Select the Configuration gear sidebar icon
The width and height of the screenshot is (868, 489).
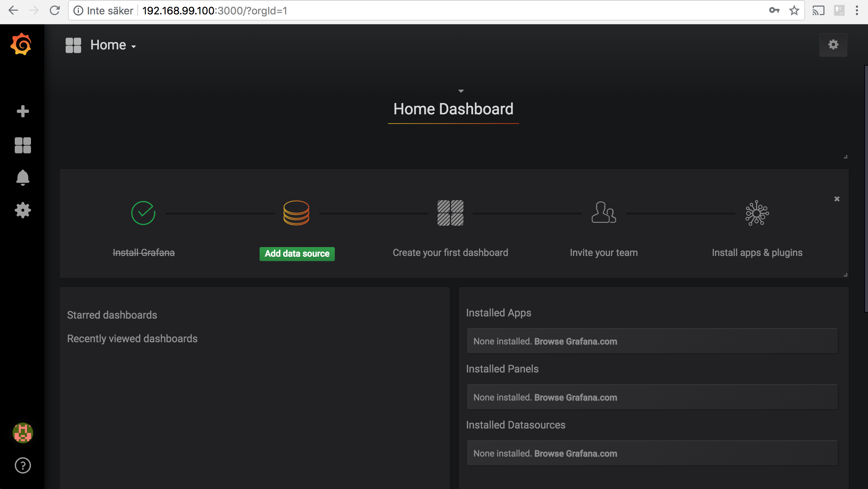pyautogui.click(x=22, y=210)
